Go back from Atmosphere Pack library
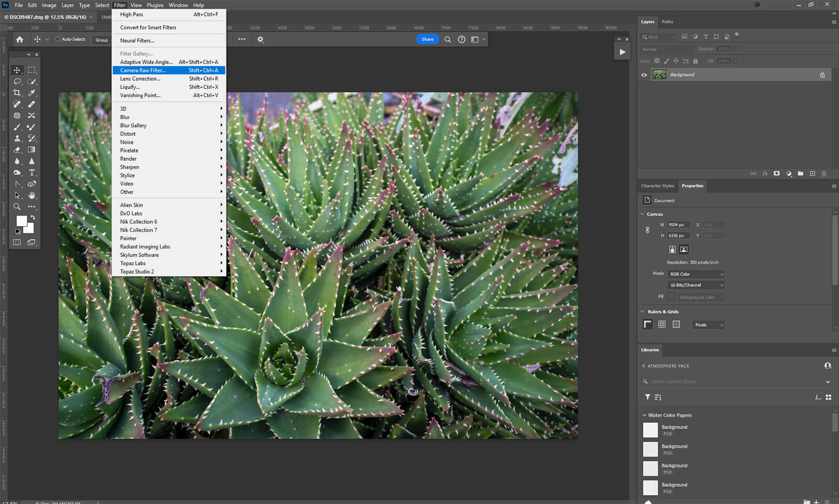839x504 pixels. tap(644, 366)
